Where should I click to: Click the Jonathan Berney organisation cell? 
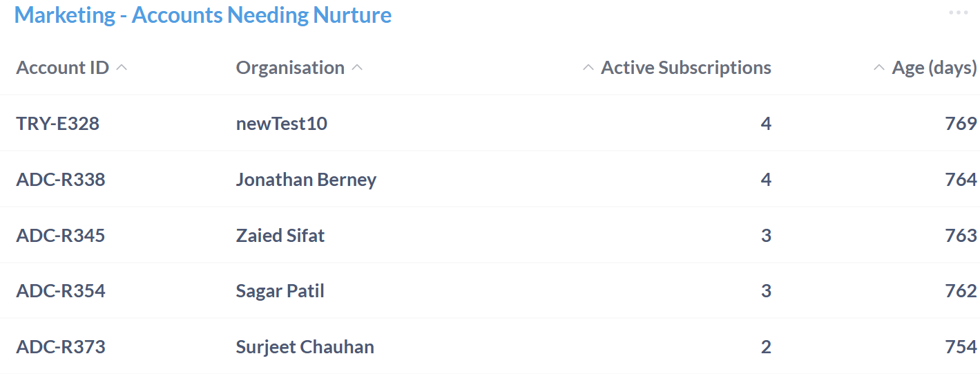(306, 180)
